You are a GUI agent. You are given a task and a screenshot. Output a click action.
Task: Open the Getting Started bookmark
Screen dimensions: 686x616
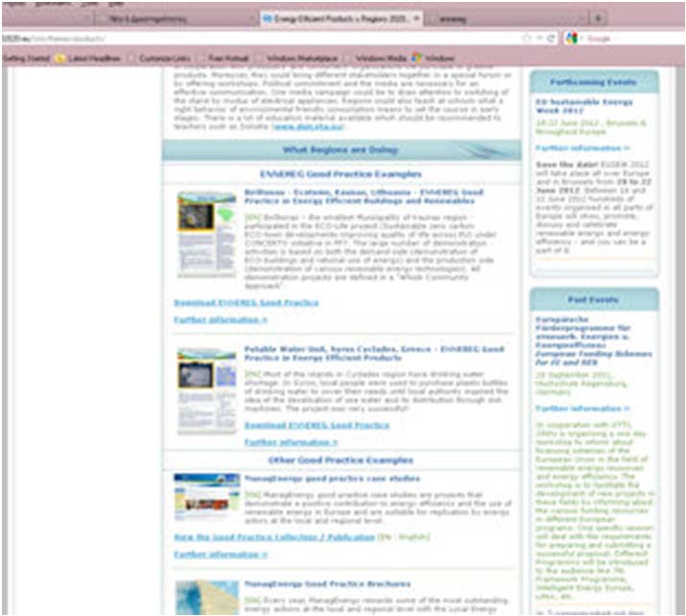[26, 59]
